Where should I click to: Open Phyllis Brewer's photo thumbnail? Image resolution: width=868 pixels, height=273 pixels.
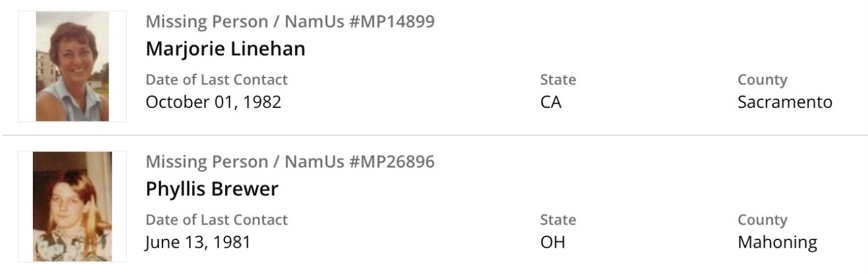(72, 206)
